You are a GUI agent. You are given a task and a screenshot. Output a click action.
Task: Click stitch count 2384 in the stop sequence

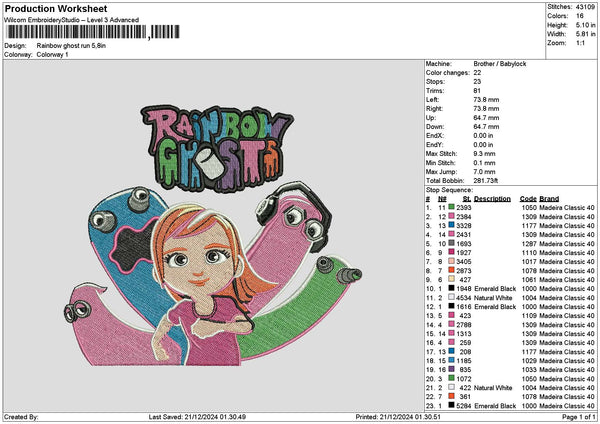tap(464, 217)
